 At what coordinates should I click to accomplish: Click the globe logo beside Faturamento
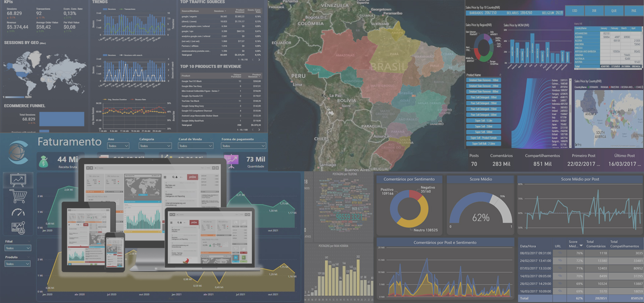[18, 152]
